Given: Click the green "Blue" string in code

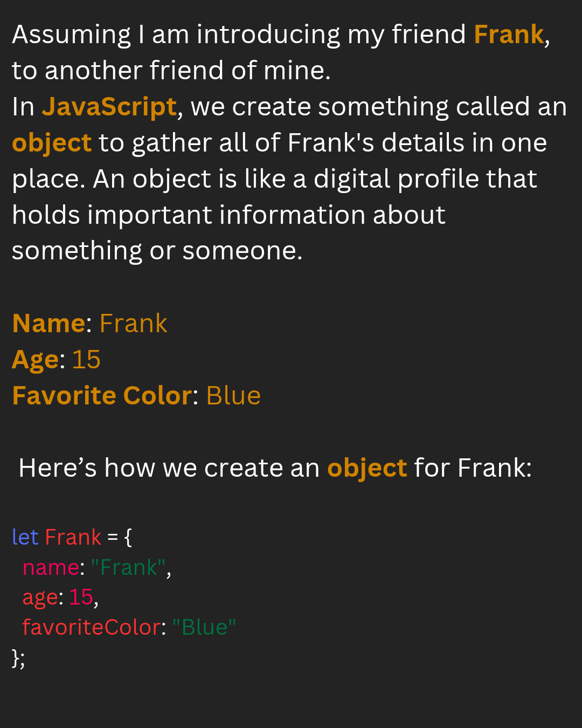Looking at the screenshot, I should click(x=204, y=627).
